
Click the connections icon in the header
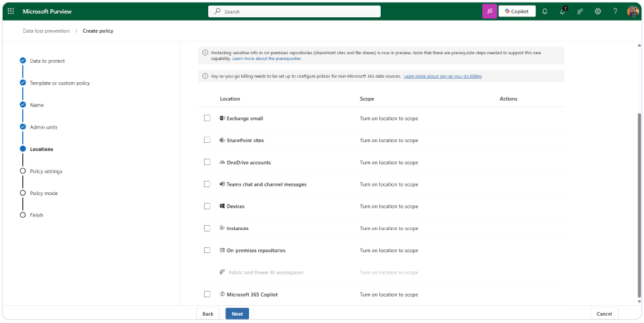(580, 11)
